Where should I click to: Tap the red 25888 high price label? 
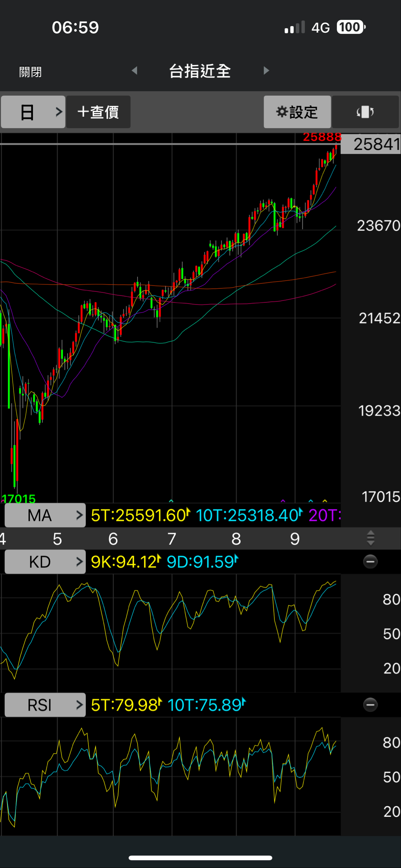[322, 137]
